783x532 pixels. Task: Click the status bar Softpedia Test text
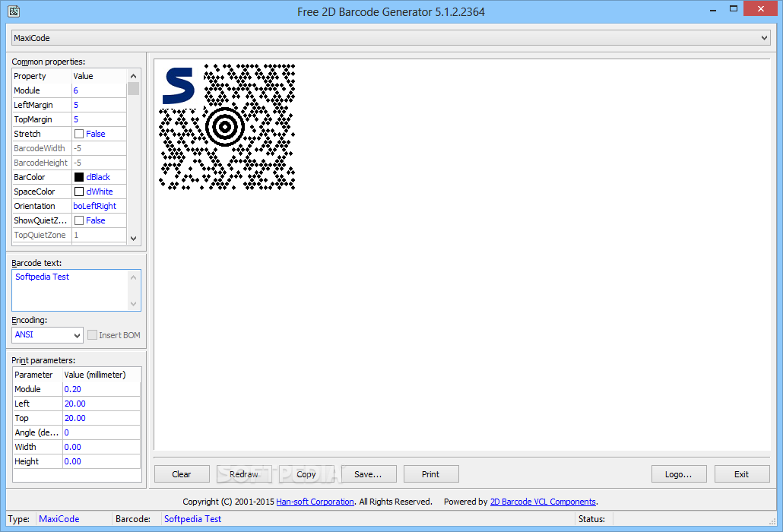click(193, 519)
